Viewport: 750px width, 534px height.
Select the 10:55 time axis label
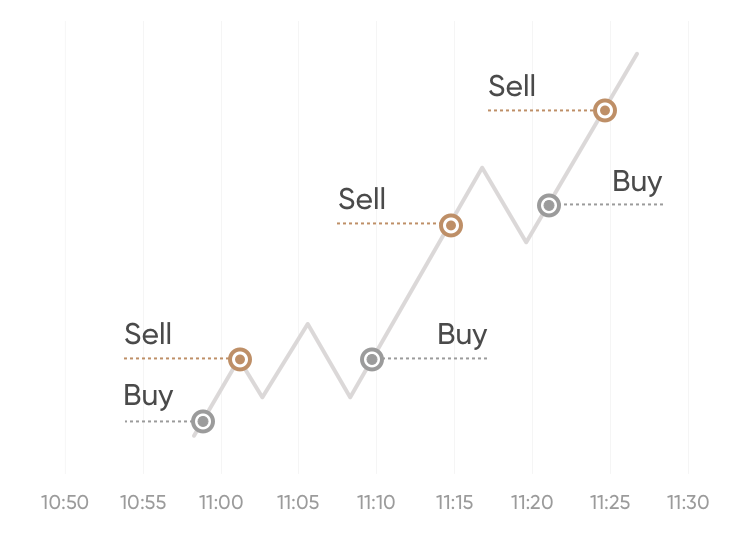(x=143, y=502)
